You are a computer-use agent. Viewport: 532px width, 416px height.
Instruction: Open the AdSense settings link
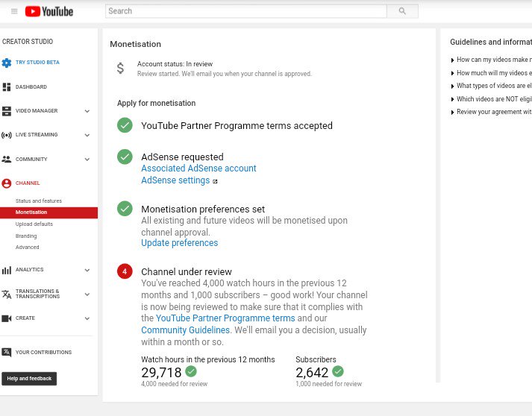175,180
